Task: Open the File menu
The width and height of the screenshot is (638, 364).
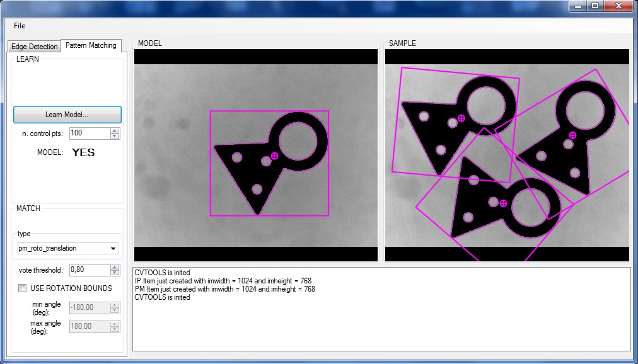Action: click(19, 26)
